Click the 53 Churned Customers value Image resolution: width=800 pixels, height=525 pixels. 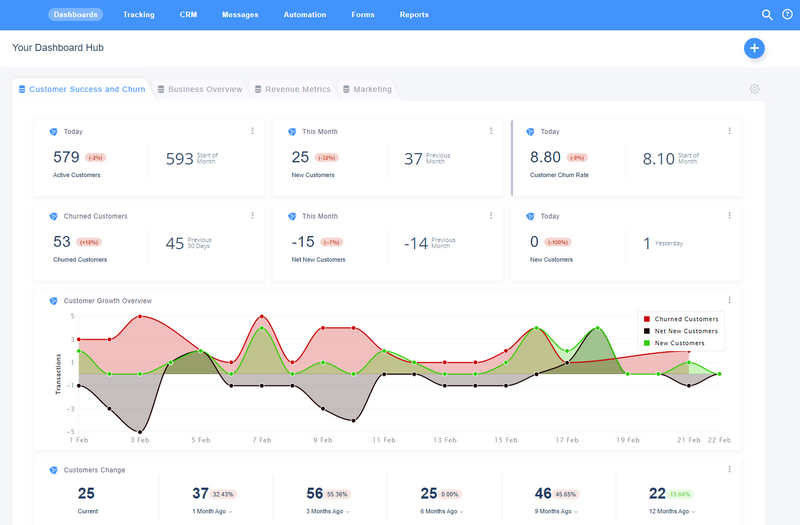point(62,242)
